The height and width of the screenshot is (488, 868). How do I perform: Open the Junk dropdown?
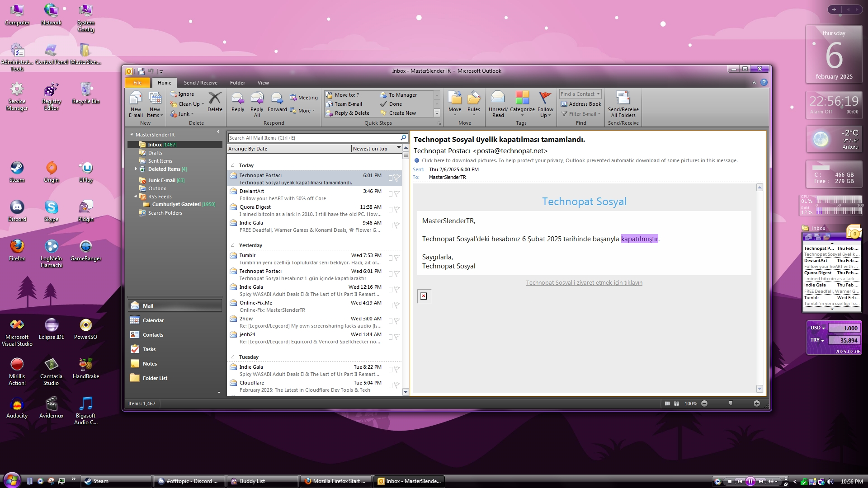pos(182,114)
